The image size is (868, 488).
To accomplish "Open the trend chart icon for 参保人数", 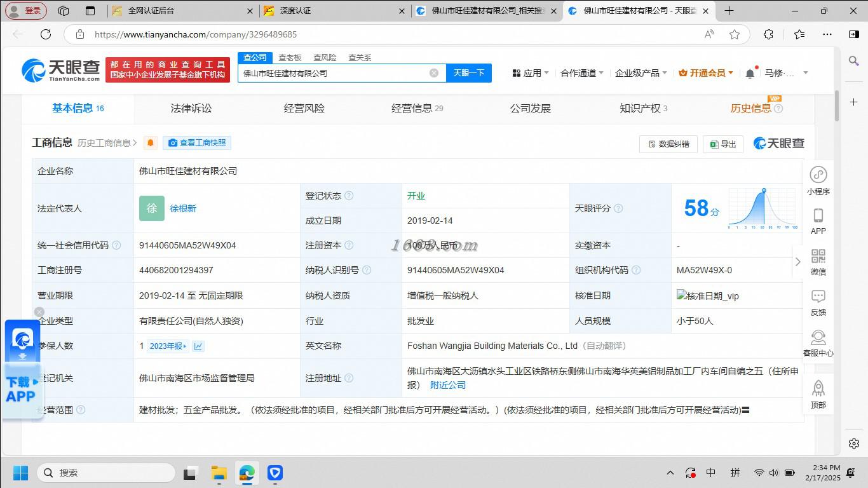I will (x=198, y=346).
